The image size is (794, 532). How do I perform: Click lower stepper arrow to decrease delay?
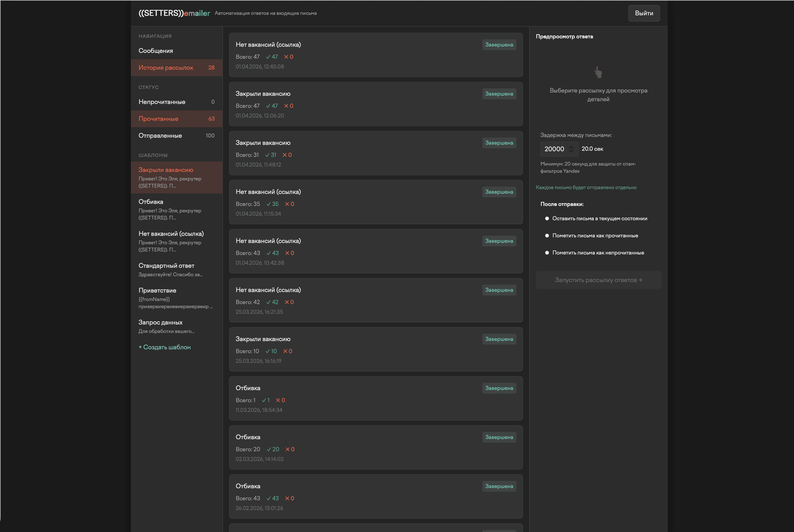571,151
